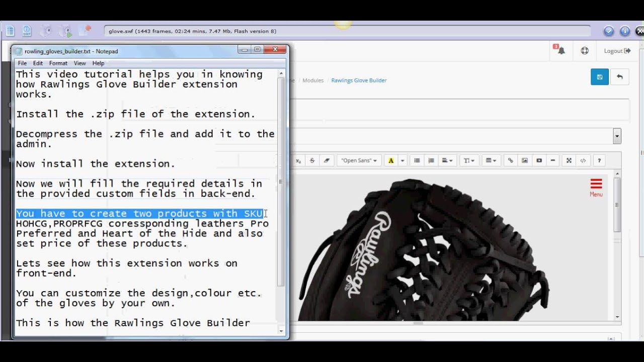Insert a horizontal rule
Image resolution: width=644 pixels, height=362 pixels.
coord(553,160)
